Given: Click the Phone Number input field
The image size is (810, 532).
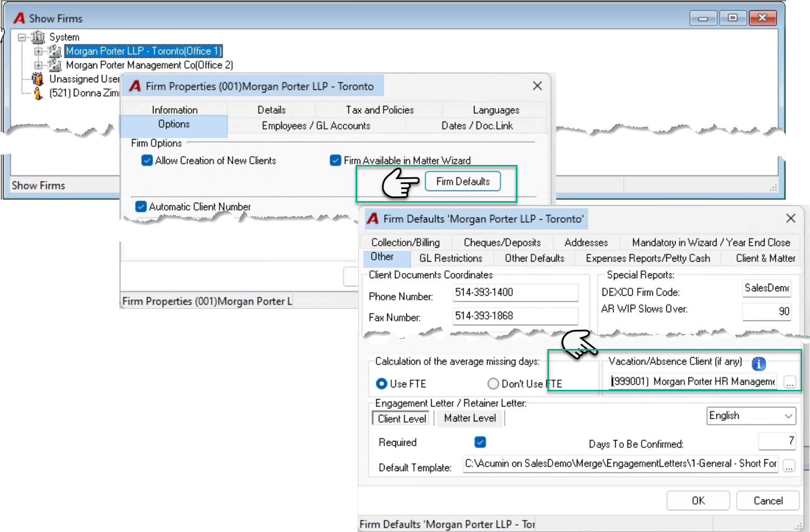Looking at the screenshot, I should point(515,293).
